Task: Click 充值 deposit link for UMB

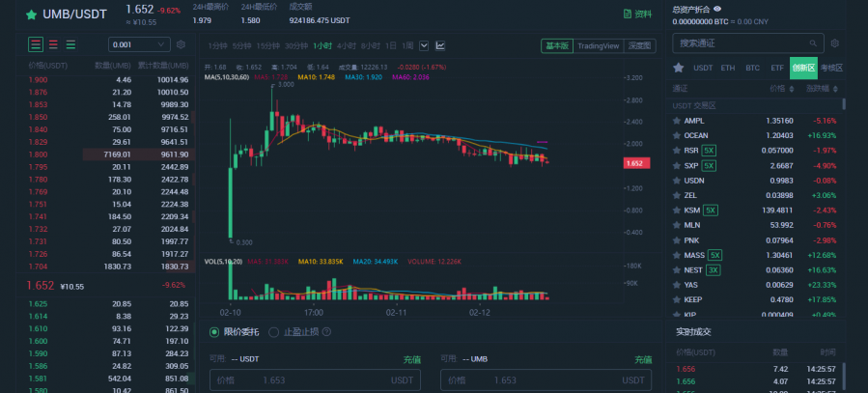Action: tap(643, 360)
